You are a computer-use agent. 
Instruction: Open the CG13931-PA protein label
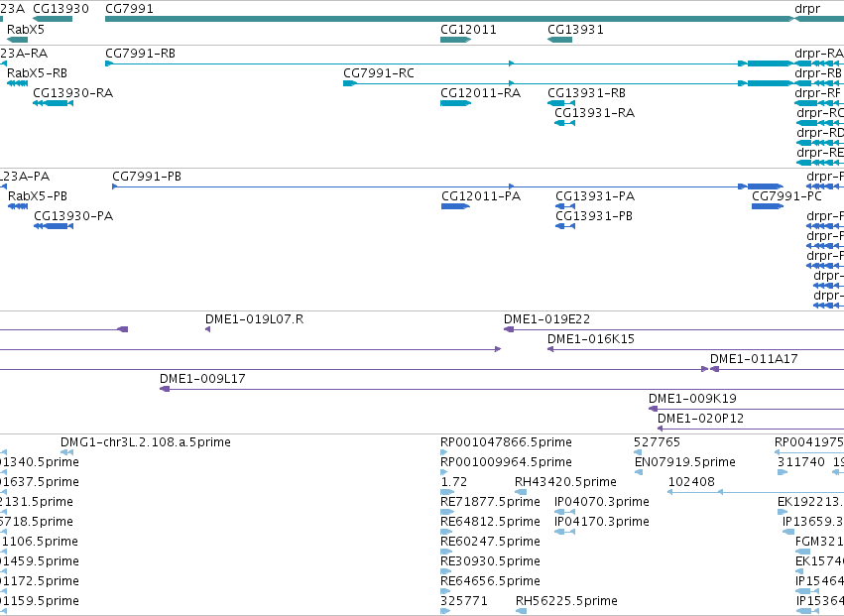coord(595,196)
